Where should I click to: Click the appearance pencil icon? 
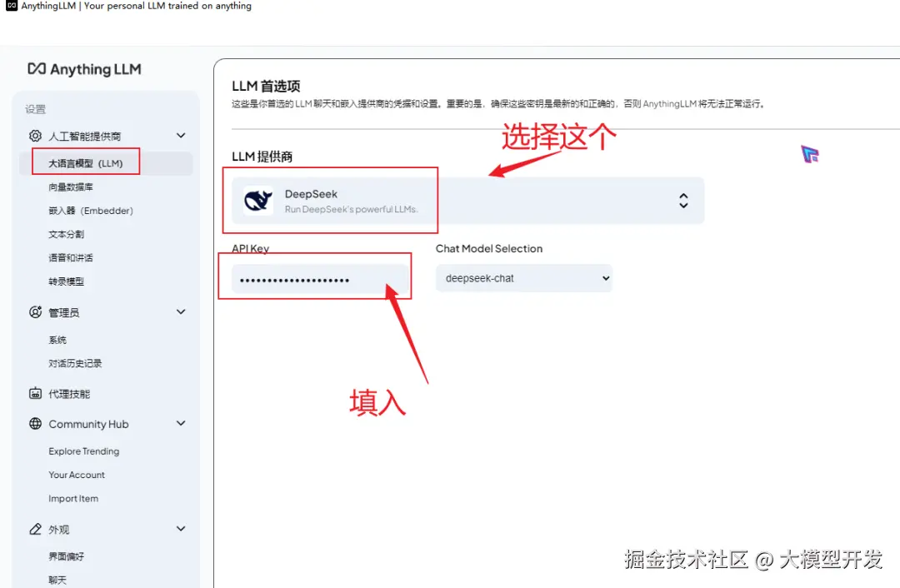[x=35, y=529]
